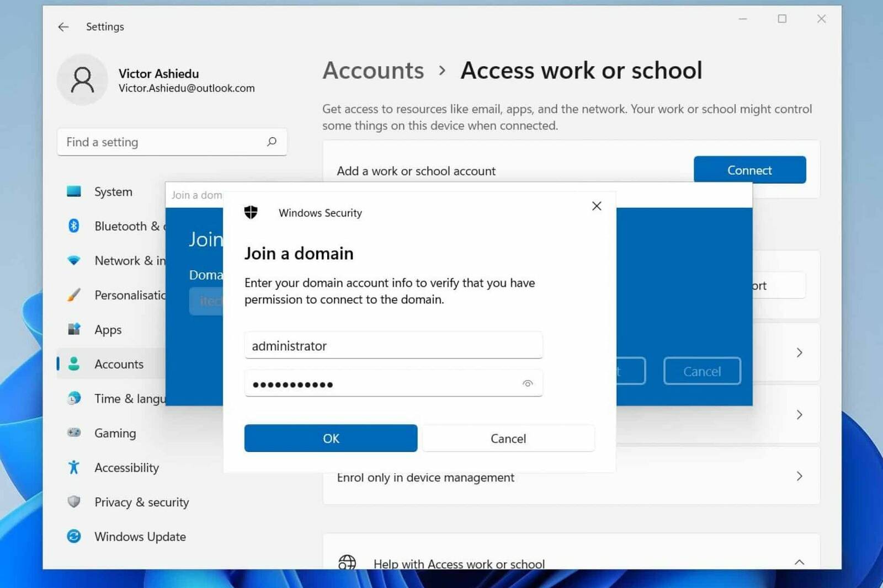The width and height of the screenshot is (883, 588).
Task: Reveal password with the eye icon
Action: [x=528, y=383]
